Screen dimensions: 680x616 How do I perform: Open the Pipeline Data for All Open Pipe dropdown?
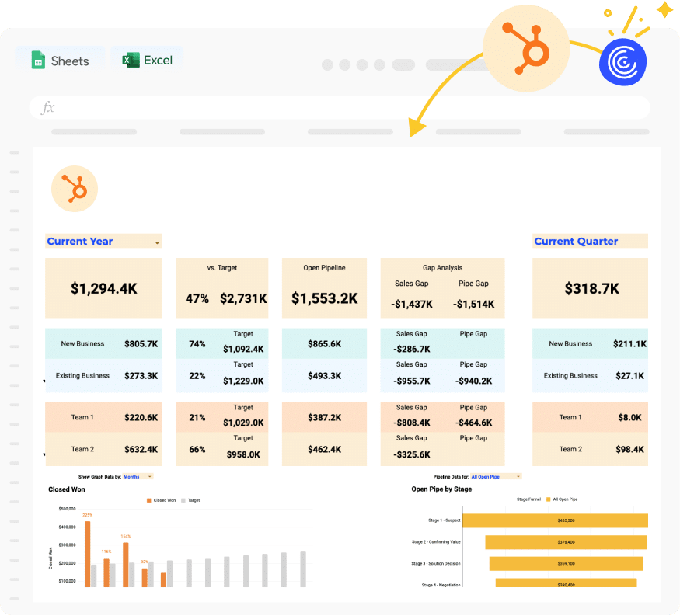(496, 476)
